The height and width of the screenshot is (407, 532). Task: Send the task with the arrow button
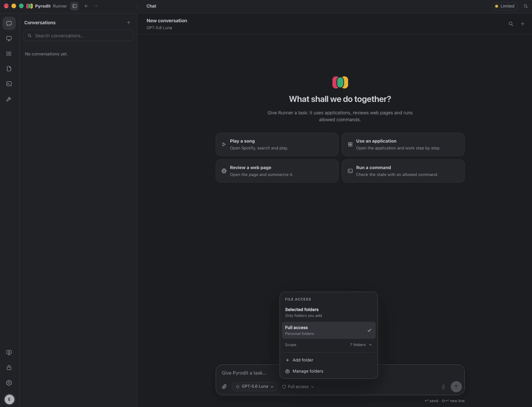[x=456, y=387]
